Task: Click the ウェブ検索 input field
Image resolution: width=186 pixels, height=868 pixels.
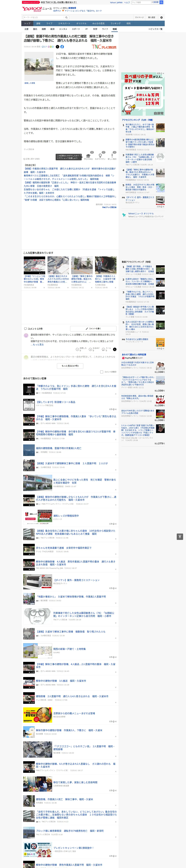Action: point(141,2)
